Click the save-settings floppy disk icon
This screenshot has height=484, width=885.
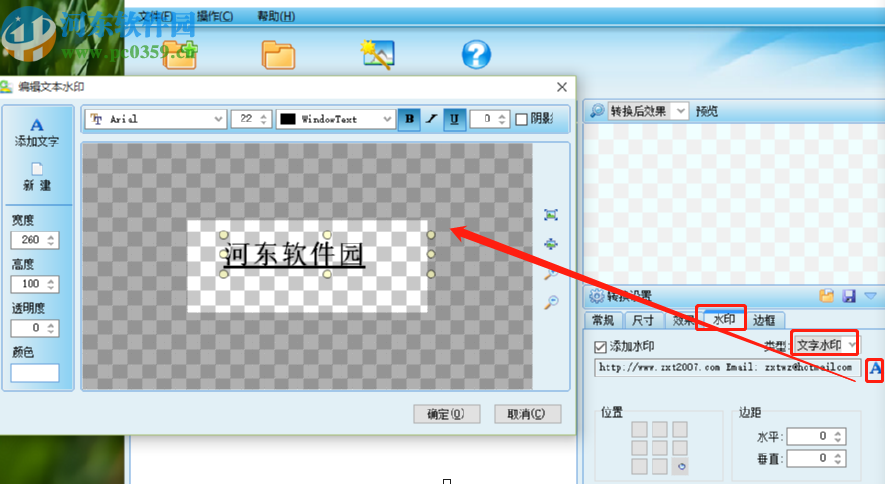coord(849,296)
